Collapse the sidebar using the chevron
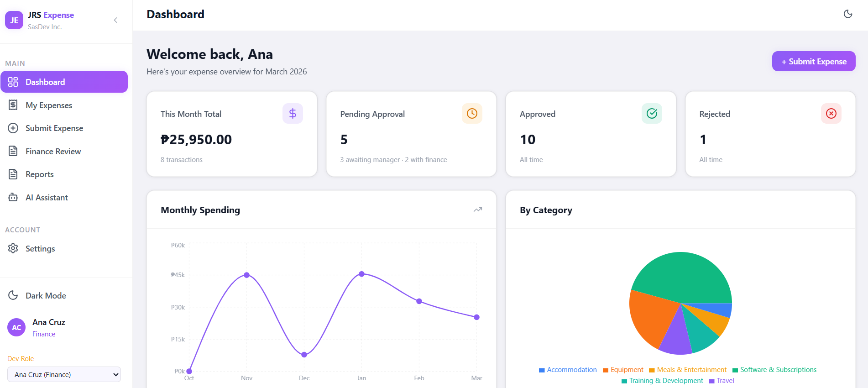This screenshot has height=388, width=868. click(x=115, y=20)
